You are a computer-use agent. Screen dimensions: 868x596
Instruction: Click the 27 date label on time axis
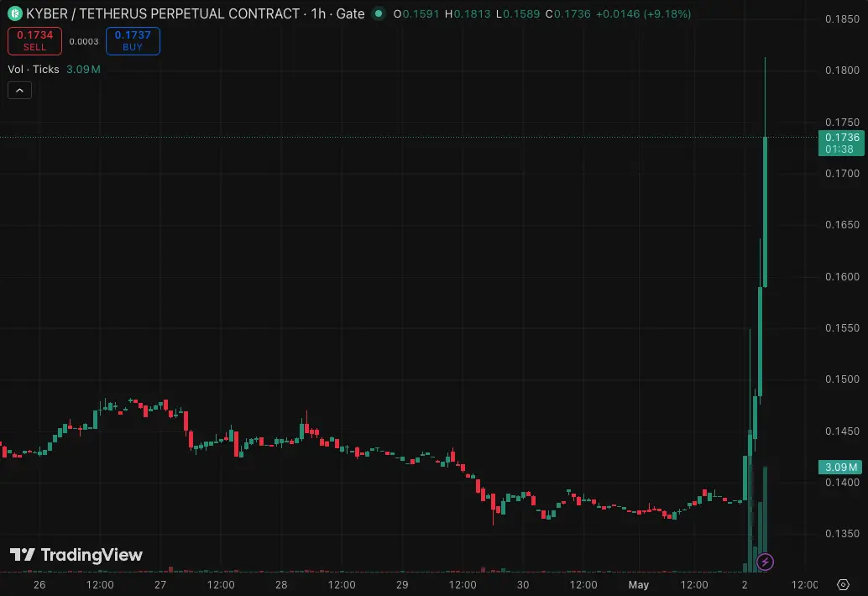coord(160,584)
